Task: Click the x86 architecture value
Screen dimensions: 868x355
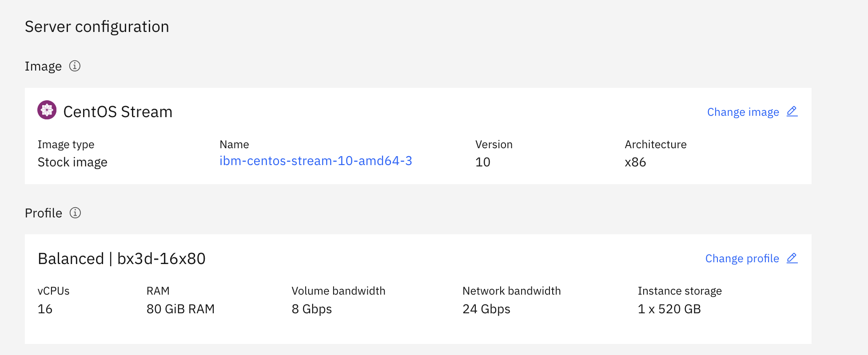Action: (635, 162)
